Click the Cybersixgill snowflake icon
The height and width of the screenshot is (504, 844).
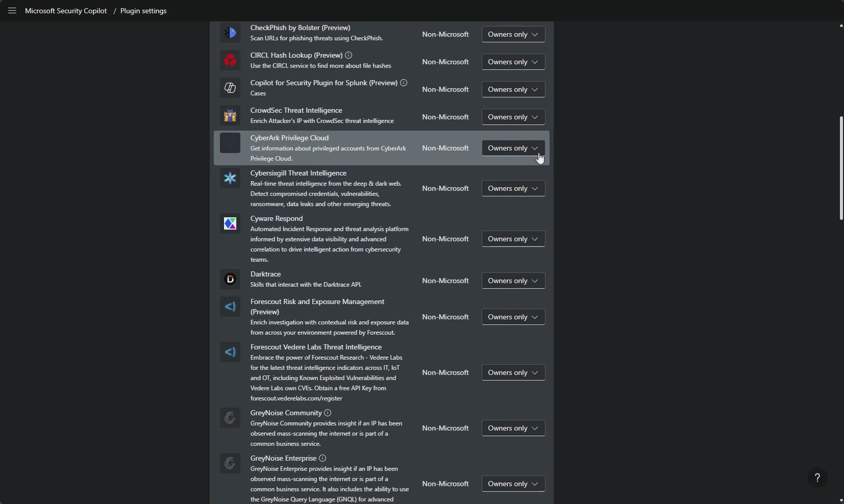[x=230, y=178]
